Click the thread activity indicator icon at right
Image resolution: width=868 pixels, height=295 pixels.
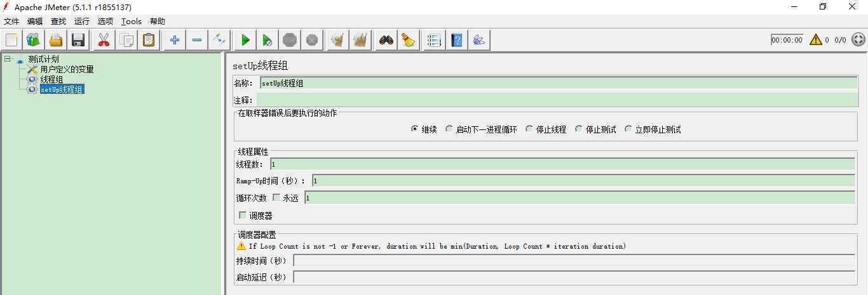coord(858,40)
